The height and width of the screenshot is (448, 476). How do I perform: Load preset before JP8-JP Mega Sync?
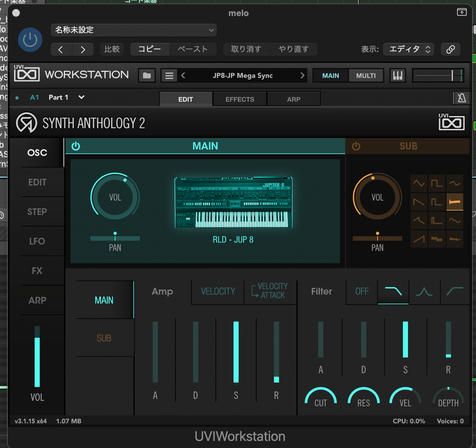(x=183, y=75)
